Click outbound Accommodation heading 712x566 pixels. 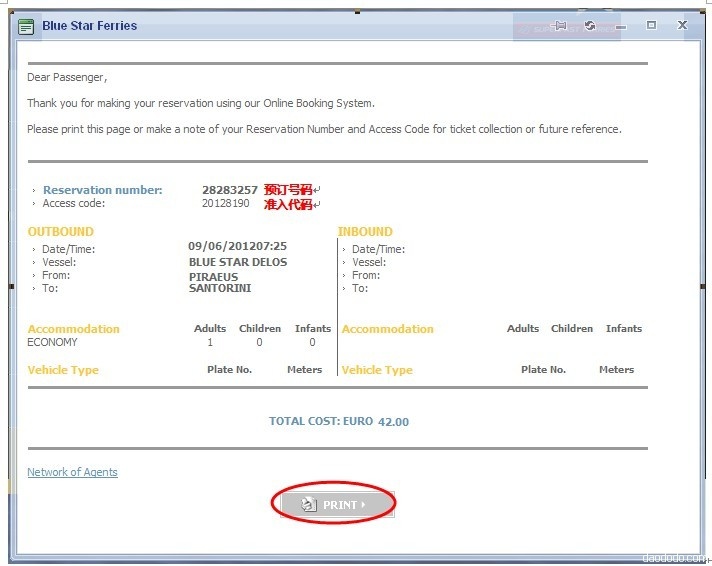pos(74,329)
